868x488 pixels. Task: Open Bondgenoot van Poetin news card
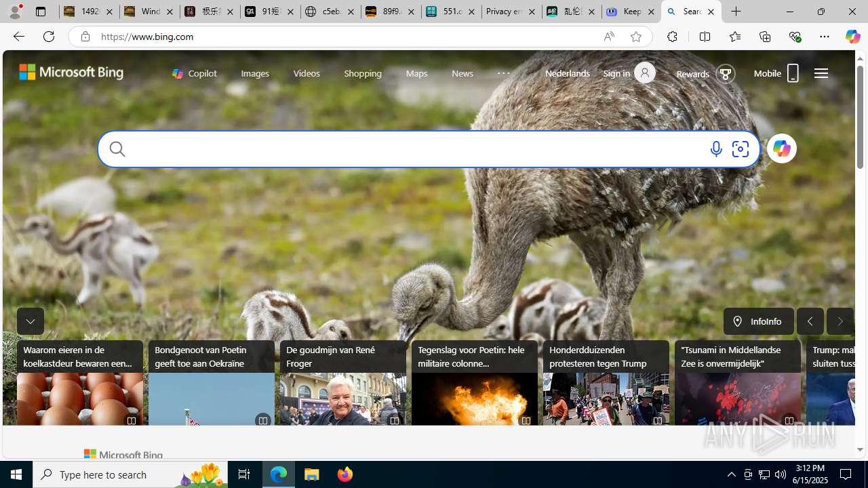(x=212, y=383)
